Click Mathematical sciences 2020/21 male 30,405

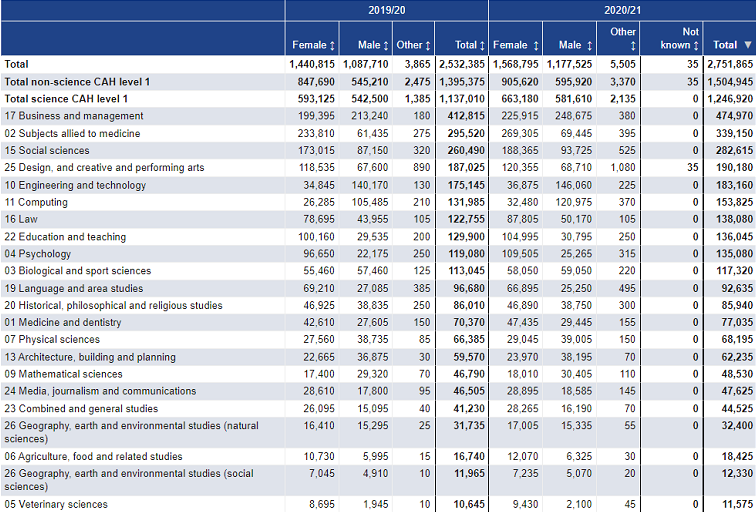point(576,374)
